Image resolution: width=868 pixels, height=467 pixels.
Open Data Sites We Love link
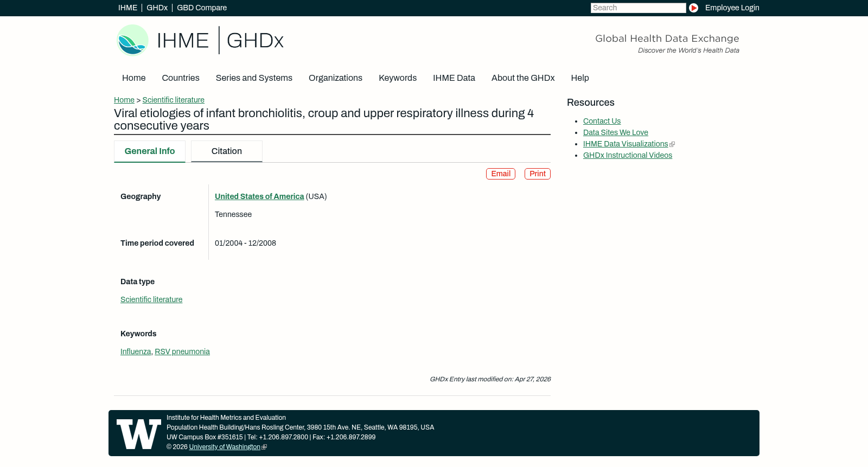[616, 133]
